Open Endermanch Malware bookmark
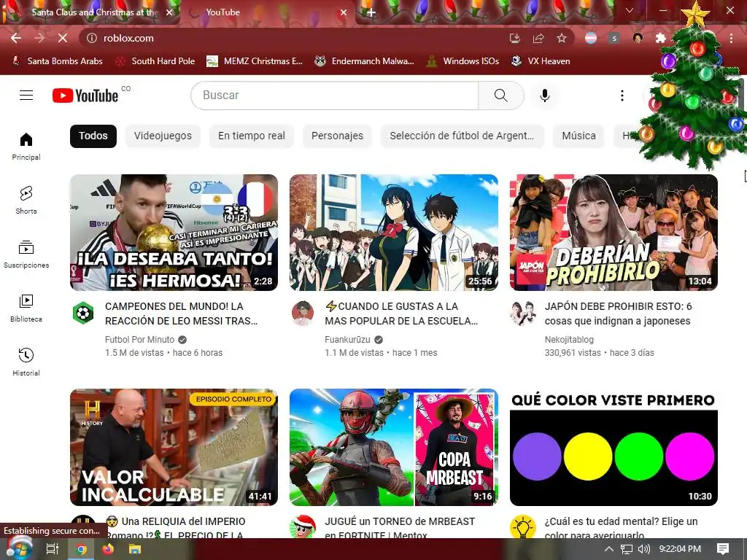 [365, 61]
